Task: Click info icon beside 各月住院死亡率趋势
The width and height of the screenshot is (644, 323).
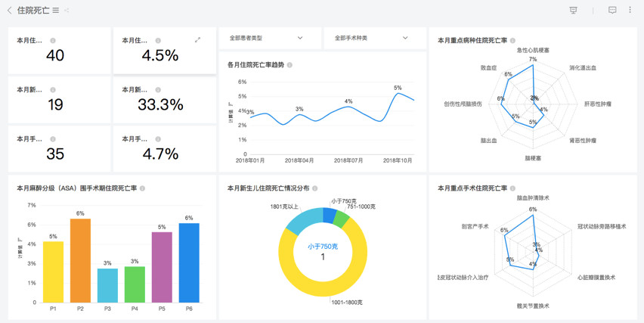Action: pos(289,65)
